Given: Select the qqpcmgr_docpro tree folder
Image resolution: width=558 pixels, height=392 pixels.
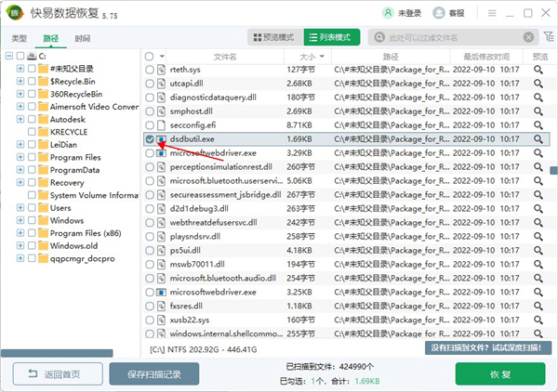Looking at the screenshot, I should coord(82,258).
